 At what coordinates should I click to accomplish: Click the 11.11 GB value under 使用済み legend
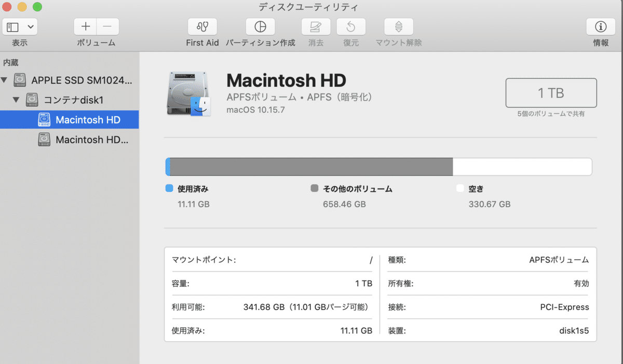pyautogui.click(x=194, y=204)
